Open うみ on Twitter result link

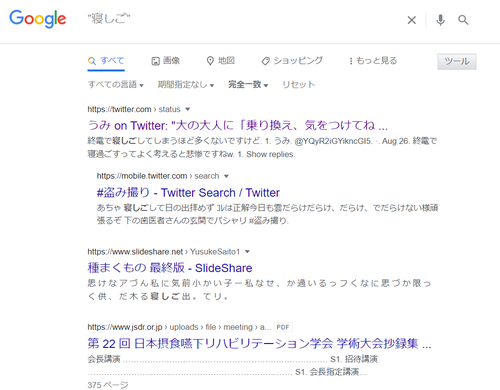pyautogui.click(x=238, y=126)
